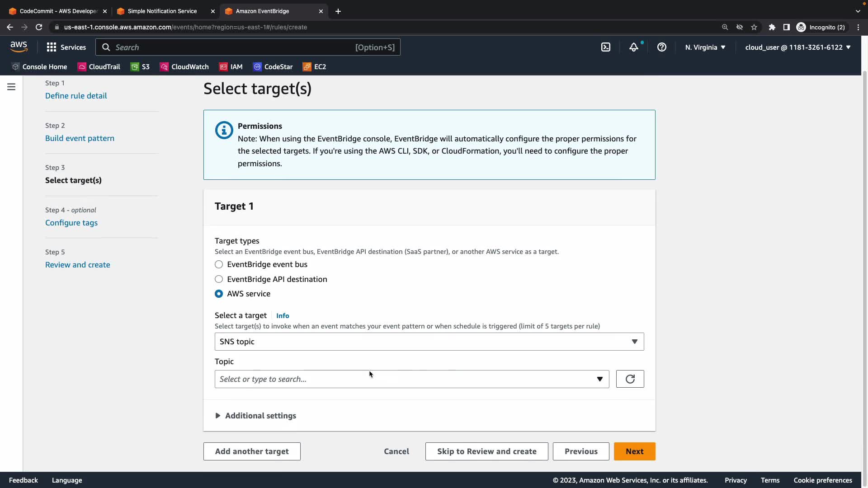Open AWS CloudShell icon in header
The height and width of the screenshot is (488, 868).
[x=606, y=47]
